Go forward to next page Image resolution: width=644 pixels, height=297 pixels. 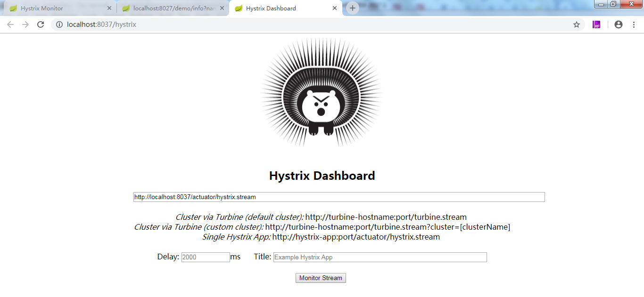tap(25, 24)
